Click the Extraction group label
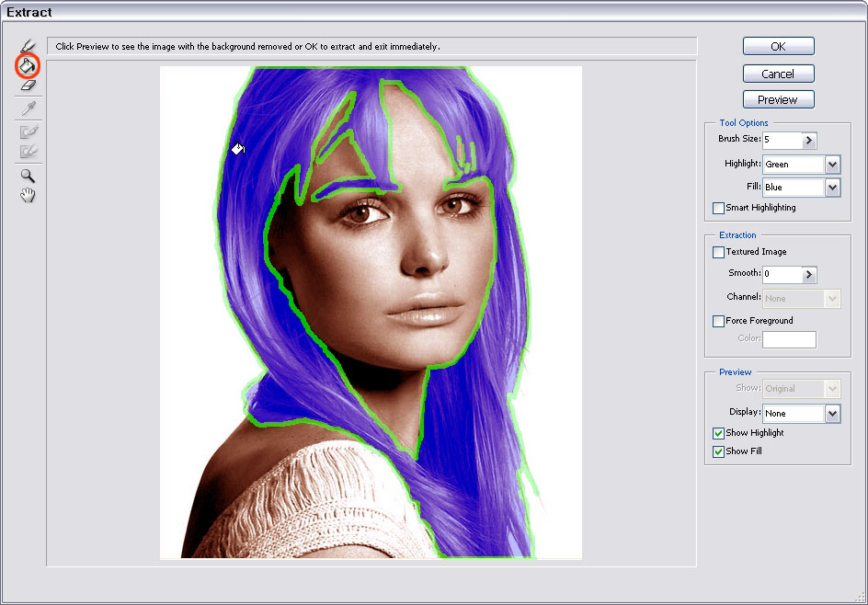 pyautogui.click(x=737, y=235)
